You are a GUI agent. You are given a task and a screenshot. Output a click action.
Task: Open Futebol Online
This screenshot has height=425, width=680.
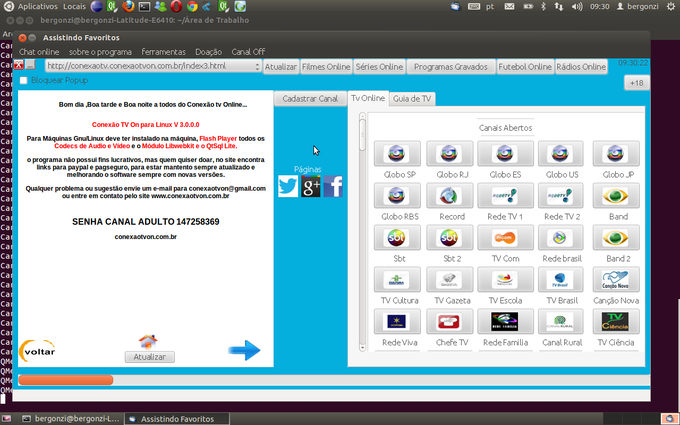(525, 67)
